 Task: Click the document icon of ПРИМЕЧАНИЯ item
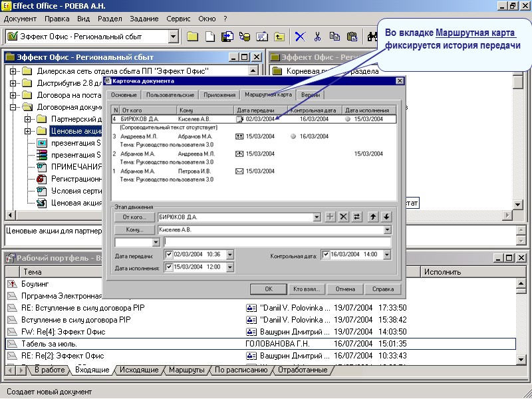[41, 167]
